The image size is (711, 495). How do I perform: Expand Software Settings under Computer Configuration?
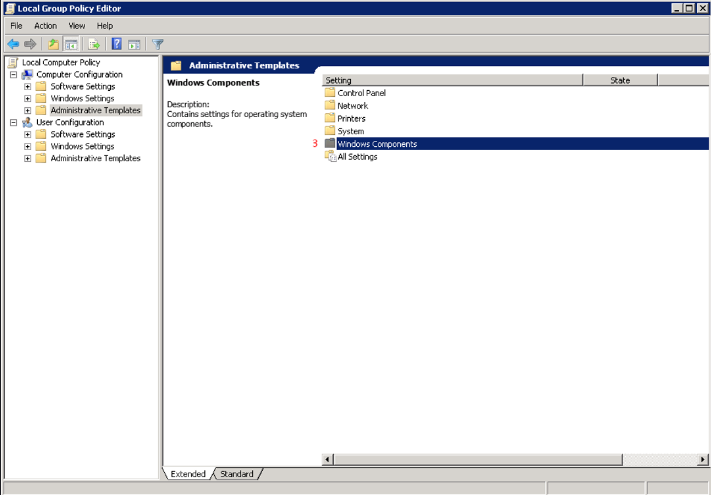click(x=28, y=86)
